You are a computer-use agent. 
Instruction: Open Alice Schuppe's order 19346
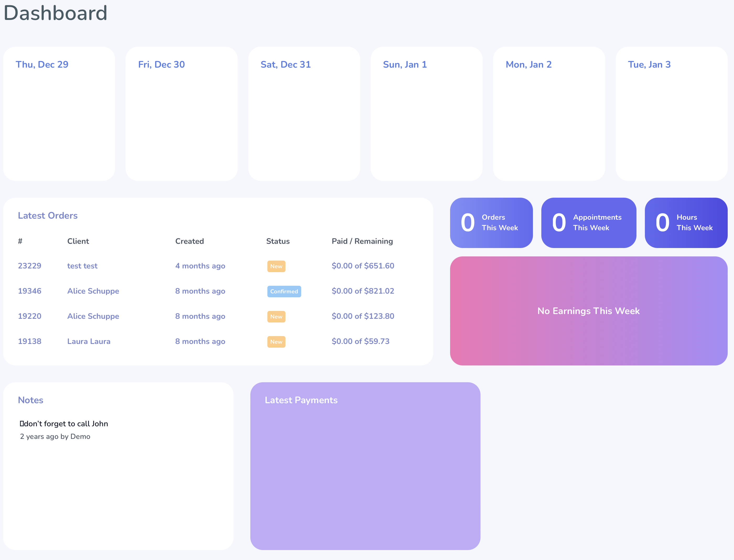pos(29,291)
